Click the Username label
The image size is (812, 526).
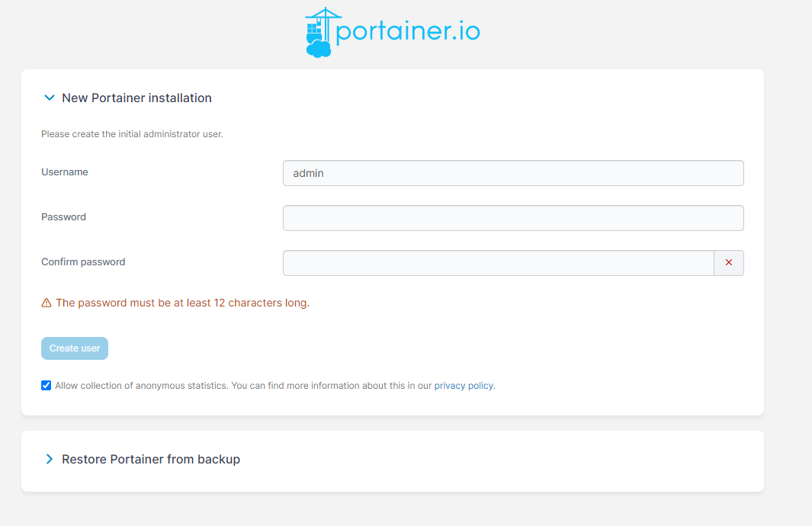tap(65, 172)
